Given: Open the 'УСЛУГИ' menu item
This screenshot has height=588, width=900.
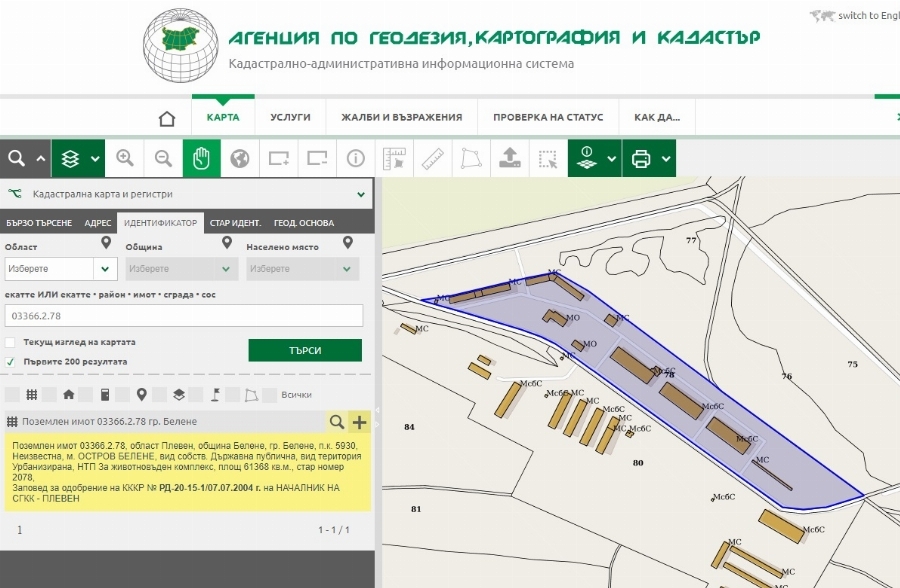Looking at the screenshot, I should (290, 117).
